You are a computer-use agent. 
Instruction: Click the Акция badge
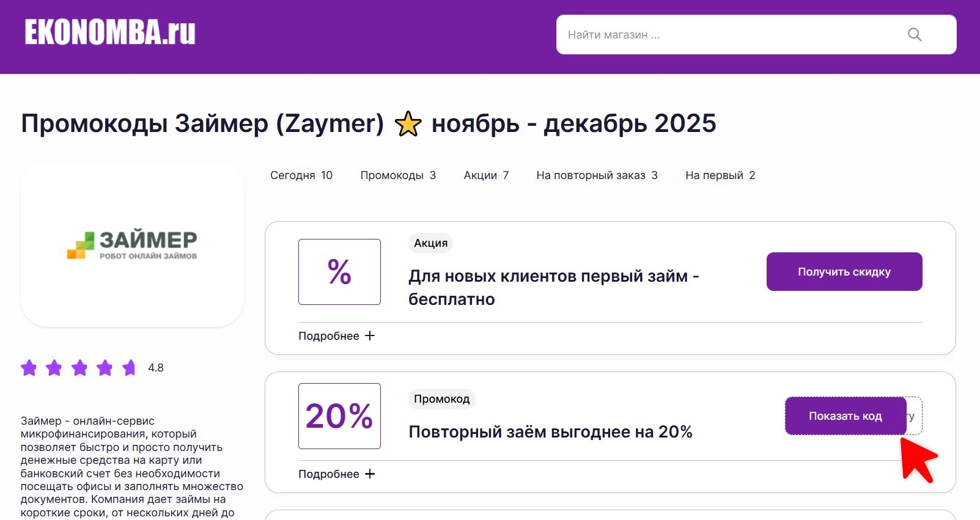tap(430, 243)
